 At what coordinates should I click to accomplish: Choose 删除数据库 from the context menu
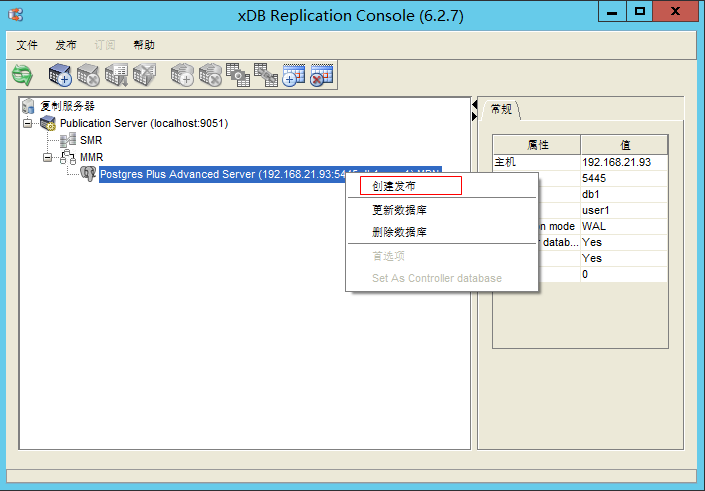point(442,232)
